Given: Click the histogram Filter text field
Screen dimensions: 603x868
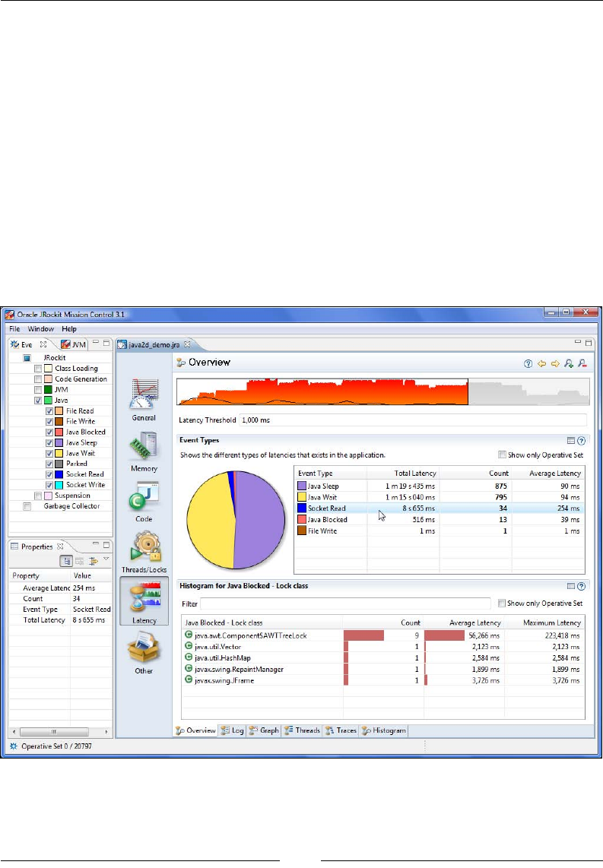Looking at the screenshot, I should tap(345, 603).
